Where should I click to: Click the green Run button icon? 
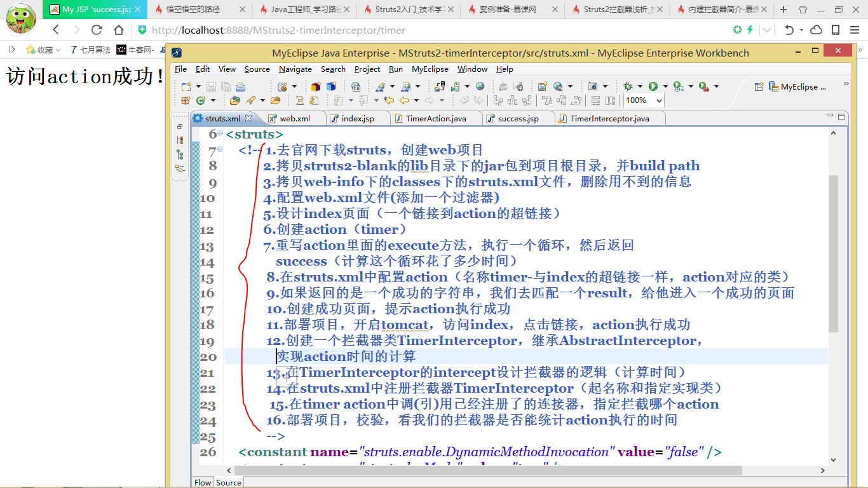coord(653,86)
